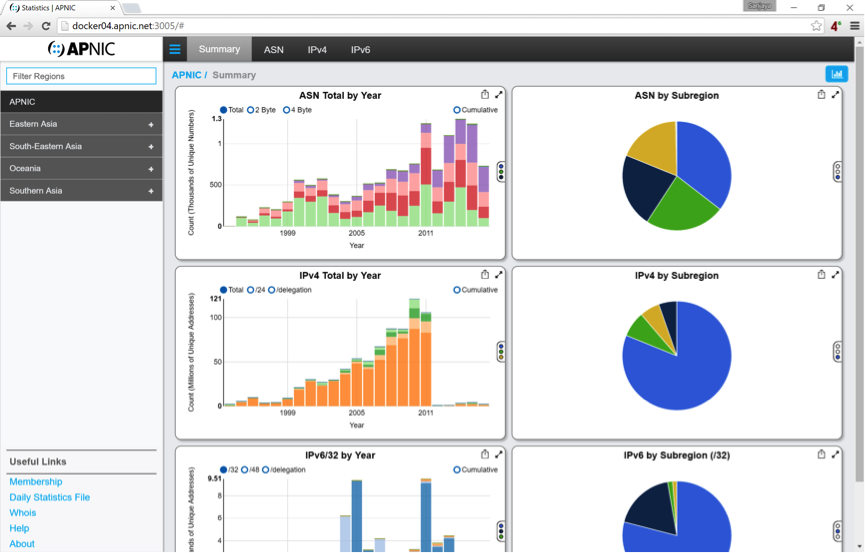Image resolution: width=865 pixels, height=553 pixels.
Task: Share the IPv6/32 by Year chart
Action: pyautogui.click(x=484, y=454)
